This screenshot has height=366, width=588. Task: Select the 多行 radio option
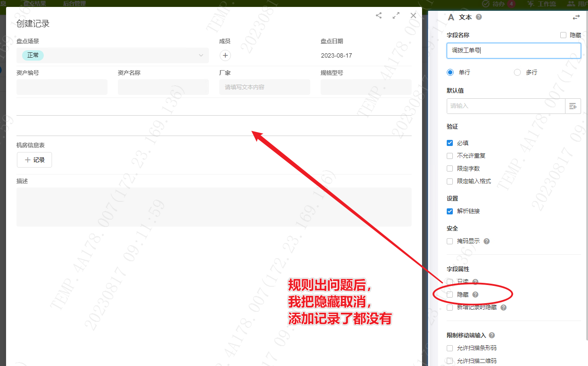[517, 73]
